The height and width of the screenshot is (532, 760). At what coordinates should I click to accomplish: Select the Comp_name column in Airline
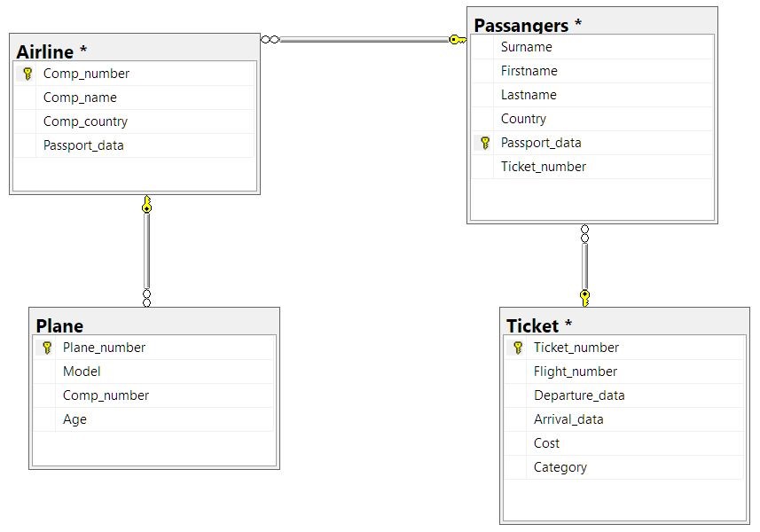point(80,98)
